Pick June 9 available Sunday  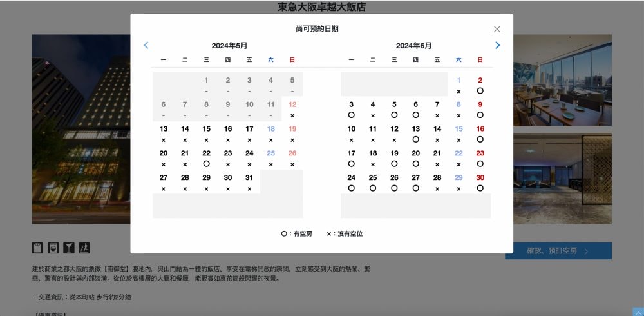(x=480, y=110)
